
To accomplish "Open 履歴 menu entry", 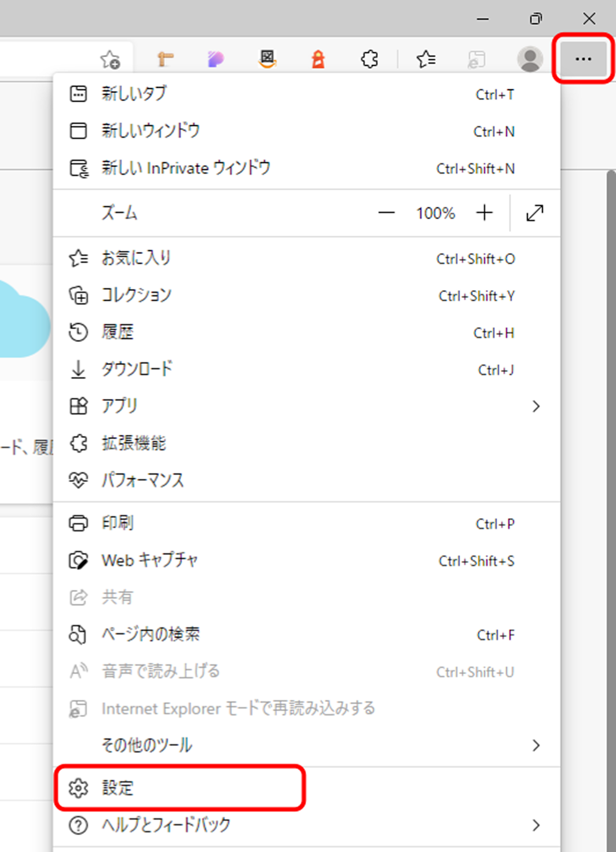I will pos(307,332).
